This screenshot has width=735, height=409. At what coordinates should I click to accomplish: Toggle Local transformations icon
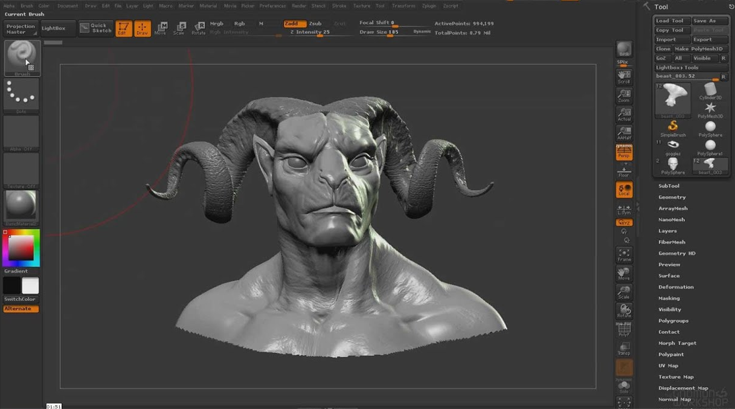click(x=624, y=190)
